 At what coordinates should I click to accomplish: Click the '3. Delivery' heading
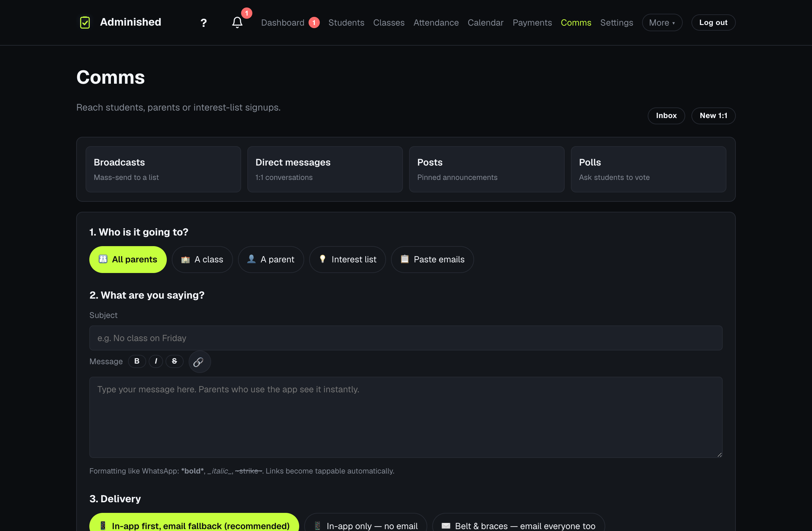[x=115, y=499]
